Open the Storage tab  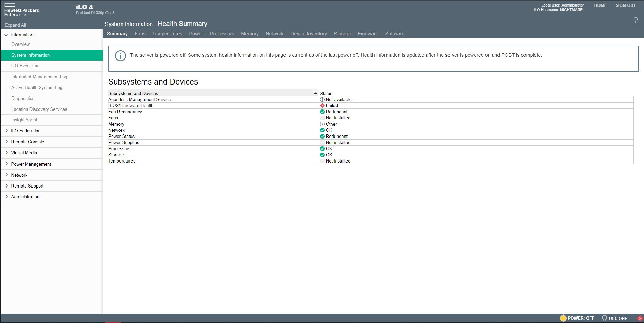pyautogui.click(x=342, y=34)
